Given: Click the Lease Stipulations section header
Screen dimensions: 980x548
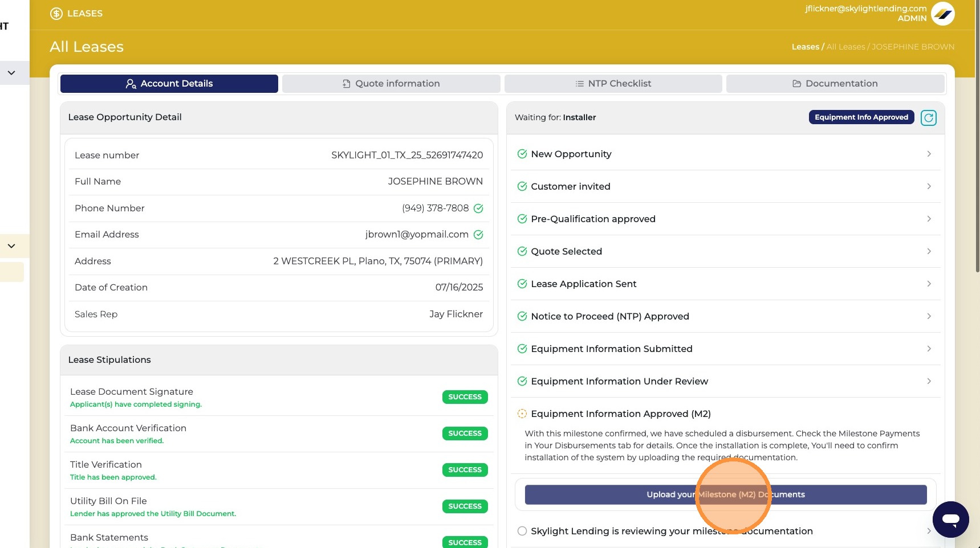Looking at the screenshot, I should (279, 360).
